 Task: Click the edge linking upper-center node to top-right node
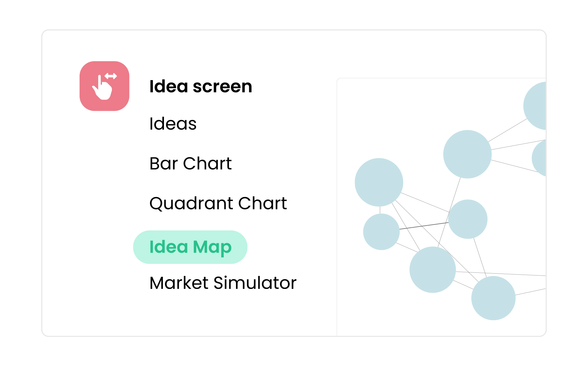(507, 130)
